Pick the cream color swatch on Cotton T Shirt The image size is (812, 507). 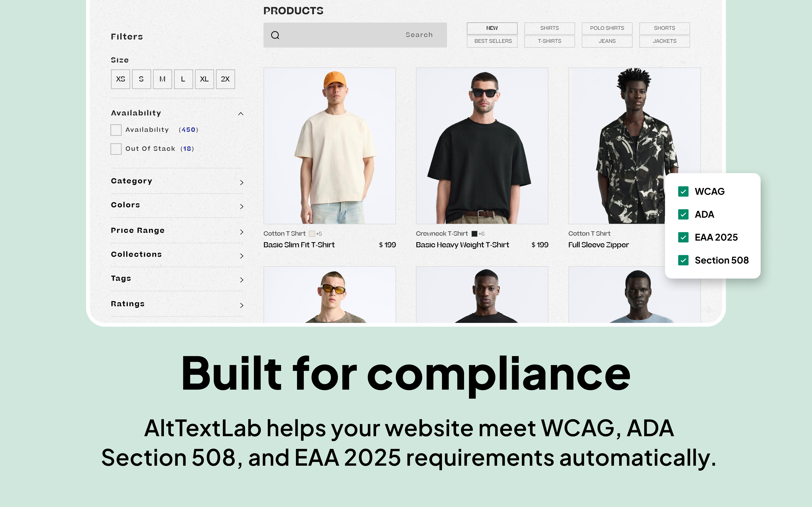click(x=312, y=234)
